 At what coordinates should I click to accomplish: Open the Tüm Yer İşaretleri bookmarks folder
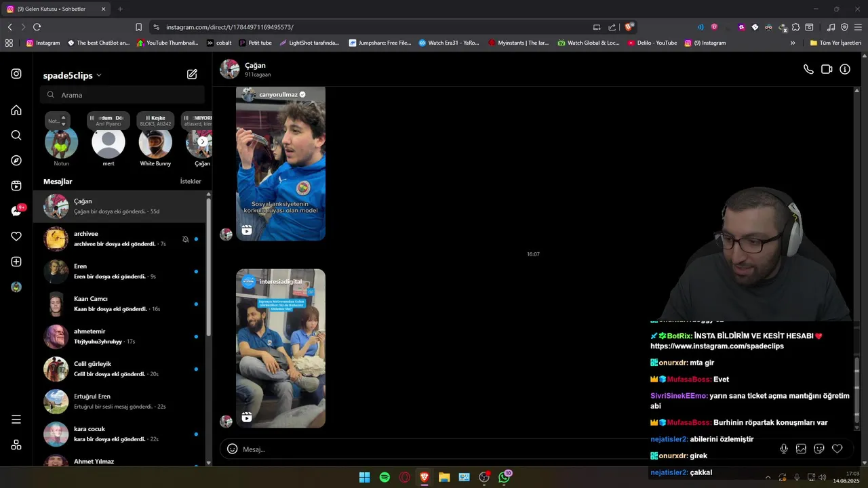(835, 43)
